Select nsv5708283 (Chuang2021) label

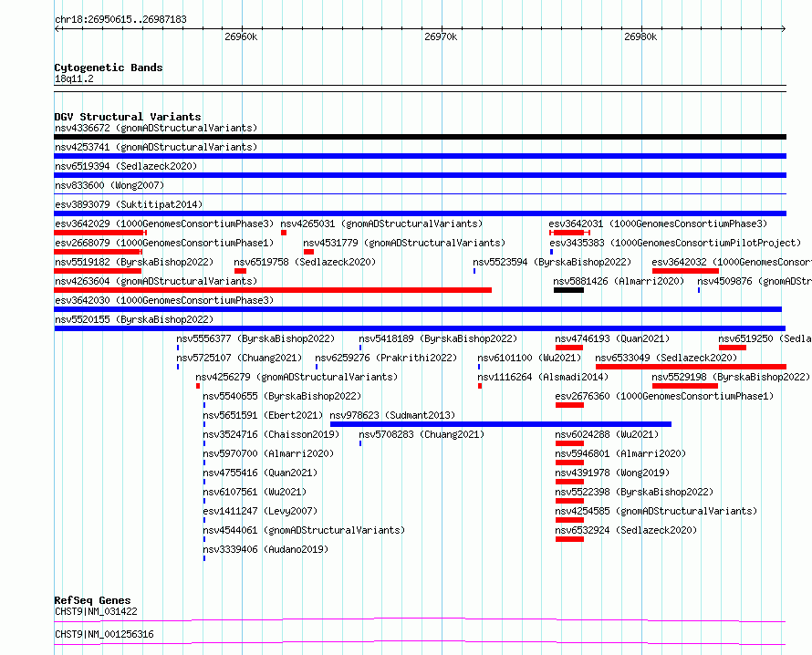pyautogui.click(x=422, y=434)
